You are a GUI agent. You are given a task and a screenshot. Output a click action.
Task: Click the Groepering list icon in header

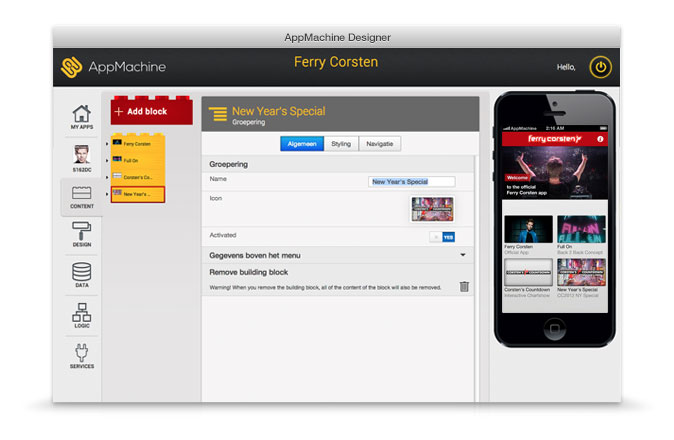[x=218, y=114]
